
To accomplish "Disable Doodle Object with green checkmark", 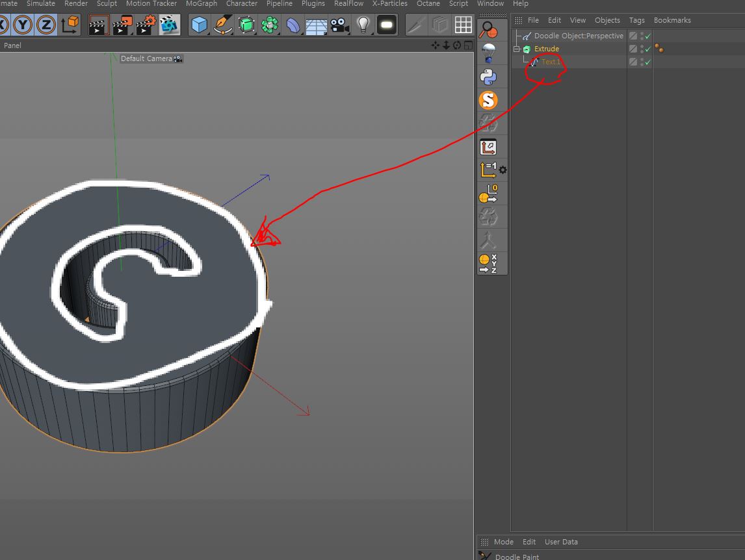I will (x=647, y=36).
